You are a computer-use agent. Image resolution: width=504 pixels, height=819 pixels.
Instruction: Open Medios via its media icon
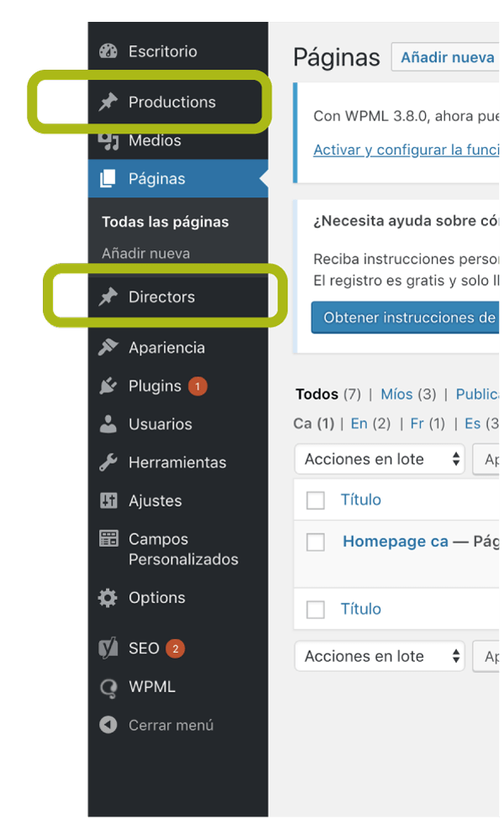[x=108, y=140]
